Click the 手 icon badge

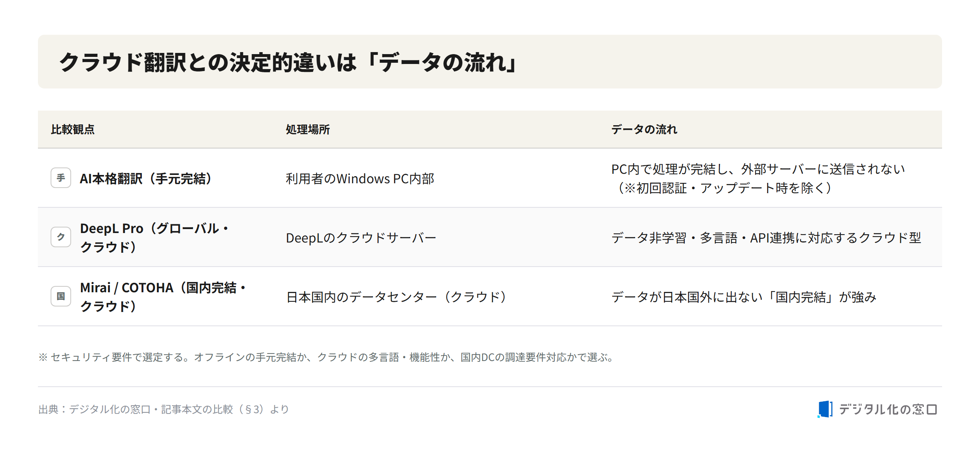click(61, 178)
